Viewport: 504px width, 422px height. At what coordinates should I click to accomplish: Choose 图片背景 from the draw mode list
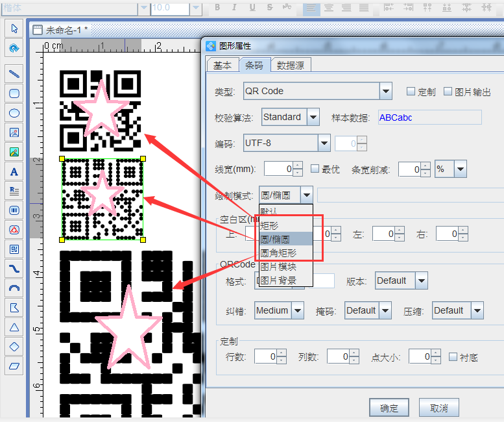pos(286,280)
